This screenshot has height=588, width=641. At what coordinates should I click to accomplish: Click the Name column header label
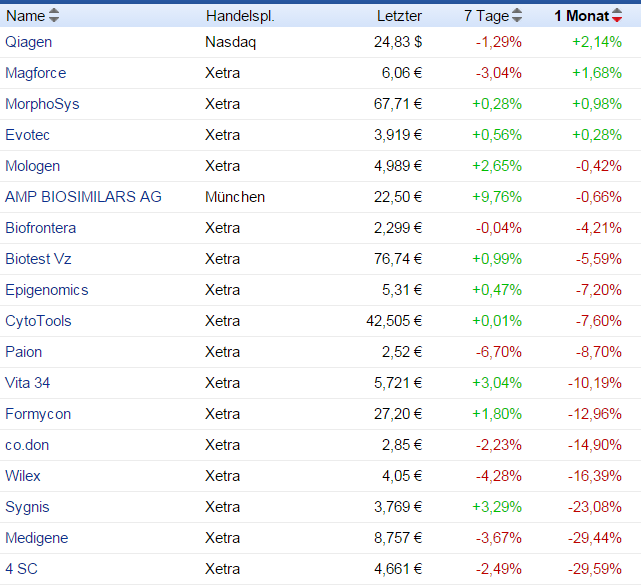point(25,15)
